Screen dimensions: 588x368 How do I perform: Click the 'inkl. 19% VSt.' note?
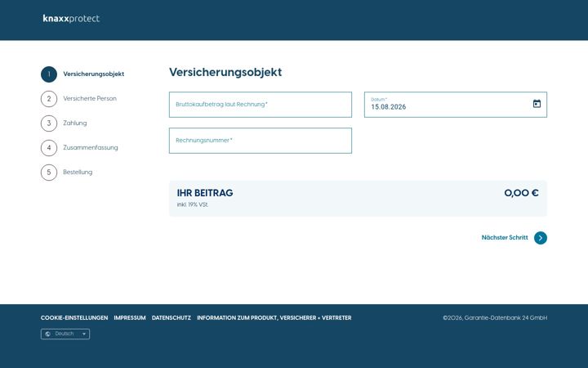point(193,204)
